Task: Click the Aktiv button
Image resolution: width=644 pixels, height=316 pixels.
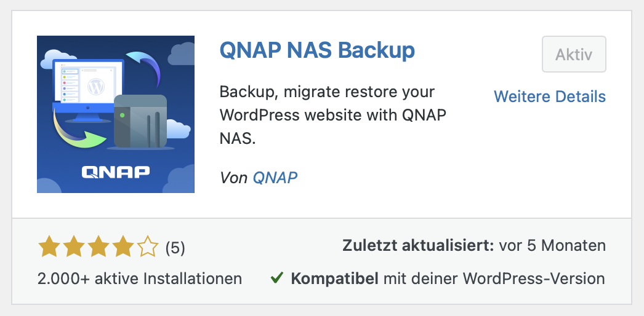Action: coord(574,54)
